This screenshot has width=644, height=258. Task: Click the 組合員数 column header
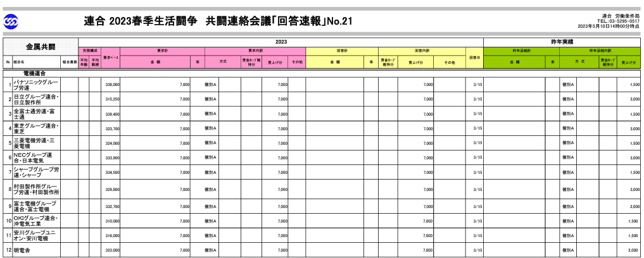70,62
